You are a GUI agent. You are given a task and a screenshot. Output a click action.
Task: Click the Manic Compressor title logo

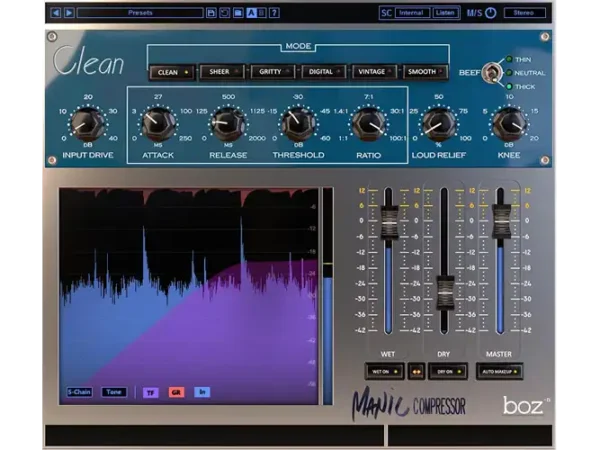409,404
